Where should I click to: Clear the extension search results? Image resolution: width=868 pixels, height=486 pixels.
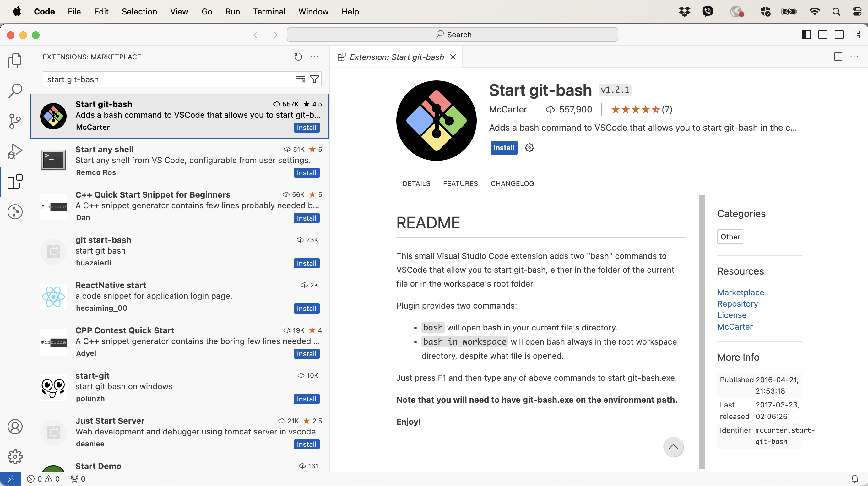tap(300, 79)
